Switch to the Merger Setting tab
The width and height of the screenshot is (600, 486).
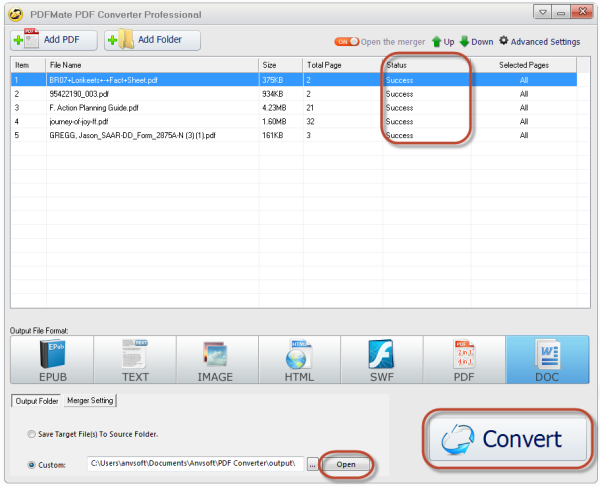pyautogui.click(x=90, y=401)
